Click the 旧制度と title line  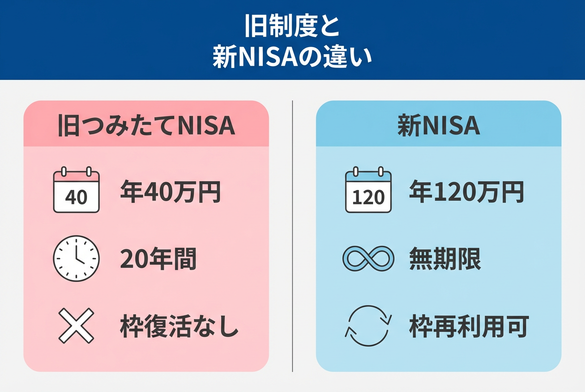(292, 28)
